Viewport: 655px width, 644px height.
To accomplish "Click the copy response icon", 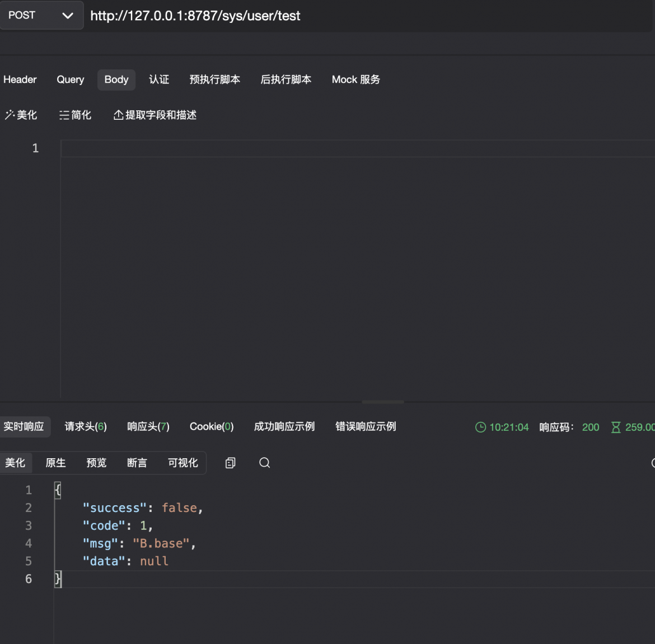I will click(x=230, y=463).
